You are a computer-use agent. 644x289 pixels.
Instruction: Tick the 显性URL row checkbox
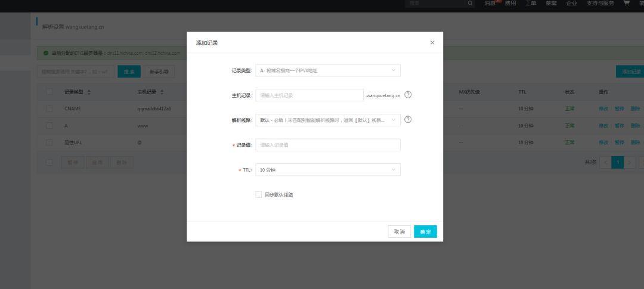click(49, 142)
